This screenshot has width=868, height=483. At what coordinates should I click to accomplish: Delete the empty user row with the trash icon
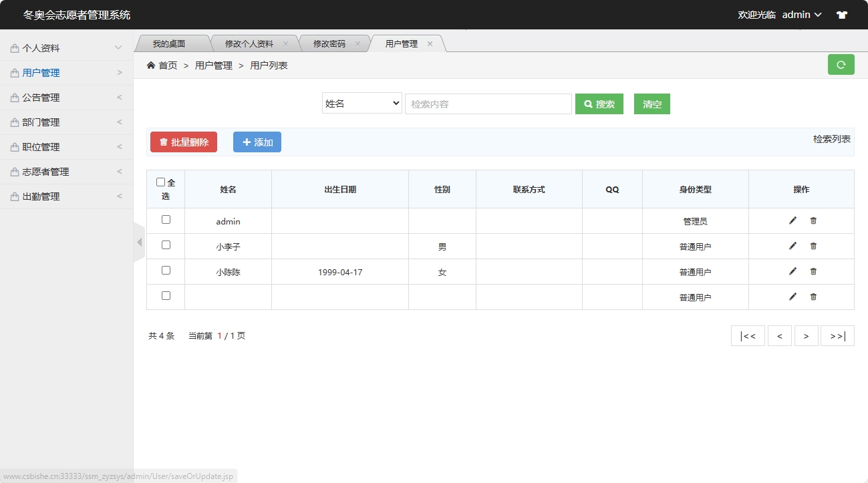[813, 296]
